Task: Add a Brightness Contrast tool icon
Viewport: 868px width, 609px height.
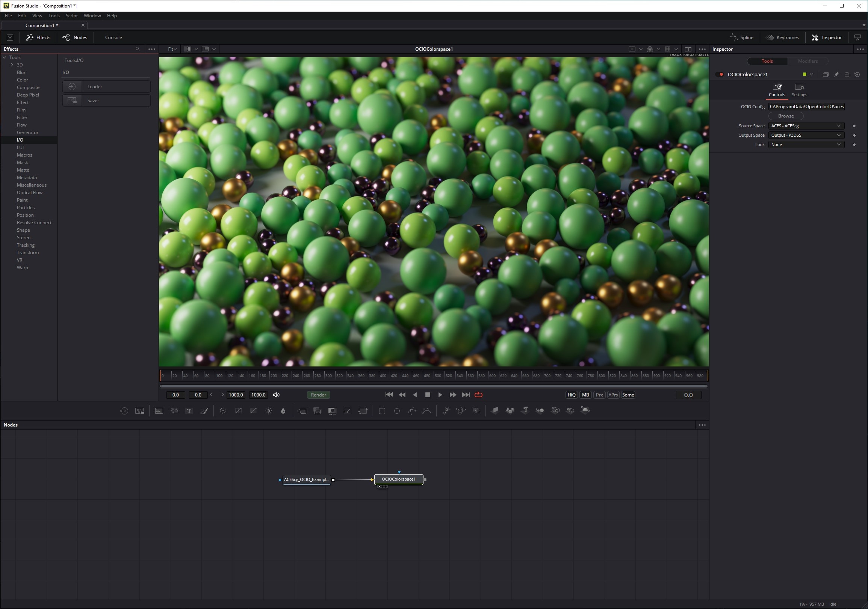Action: (268, 411)
